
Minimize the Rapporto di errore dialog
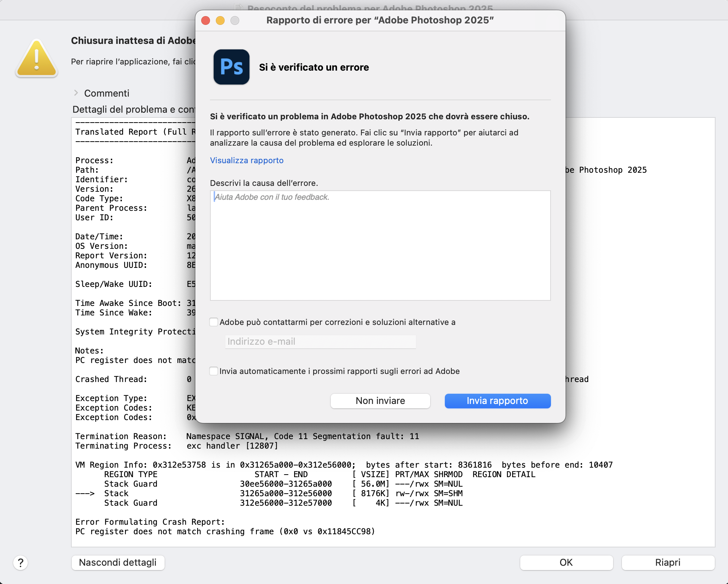click(220, 20)
